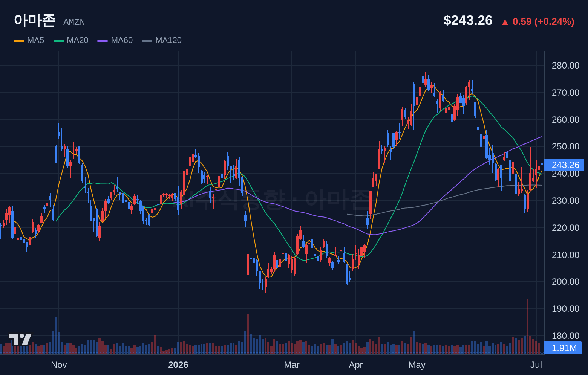Toggle the MA20 legend item
This screenshot has width=588, height=375.
pyautogui.click(x=71, y=40)
